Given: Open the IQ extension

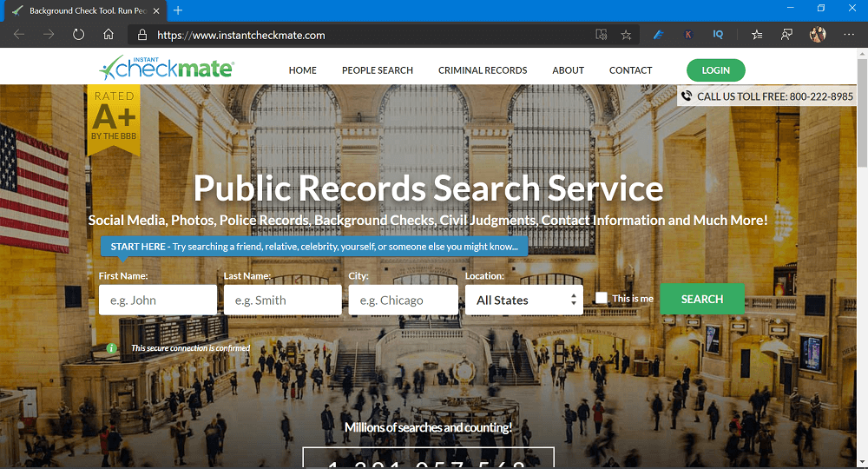Looking at the screenshot, I should 718,35.
